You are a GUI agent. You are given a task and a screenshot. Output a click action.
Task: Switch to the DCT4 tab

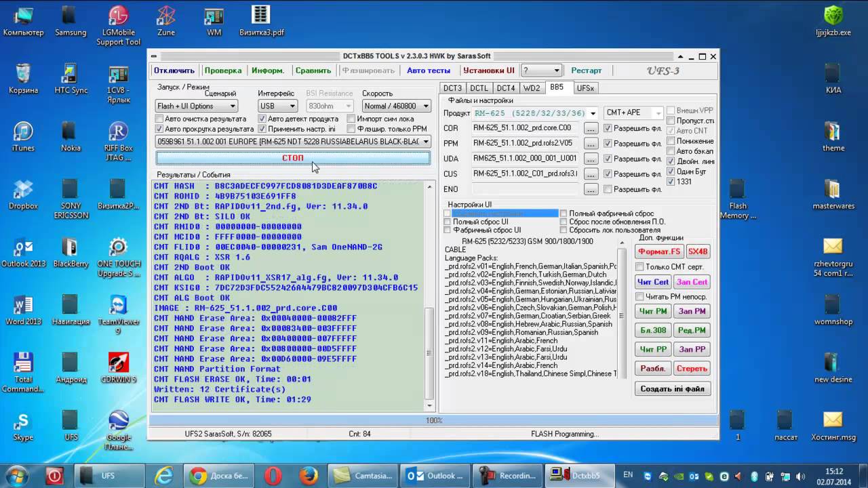tap(506, 88)
